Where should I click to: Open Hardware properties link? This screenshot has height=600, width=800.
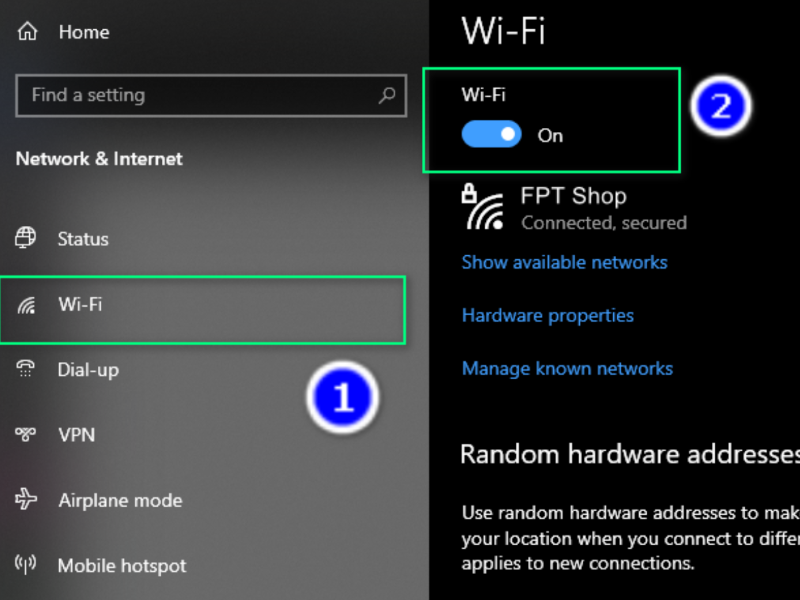pyautogui.click(x=547, y=315)
